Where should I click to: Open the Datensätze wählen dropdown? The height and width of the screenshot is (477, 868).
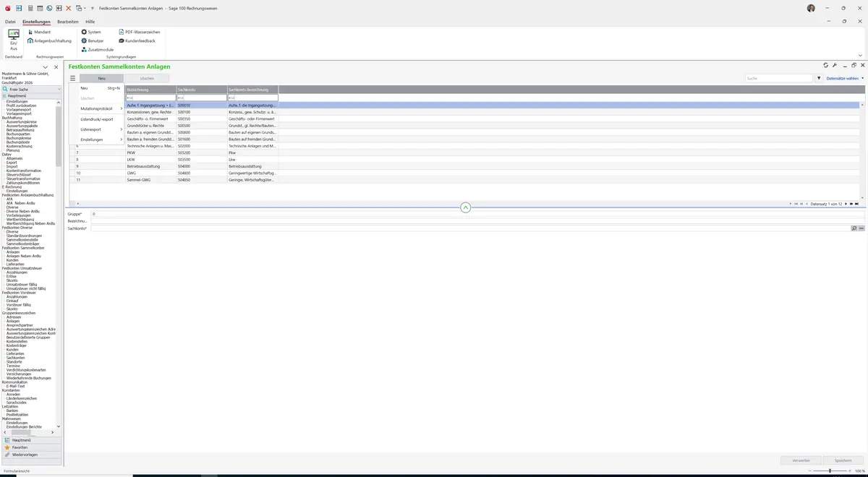pos(845,78)
